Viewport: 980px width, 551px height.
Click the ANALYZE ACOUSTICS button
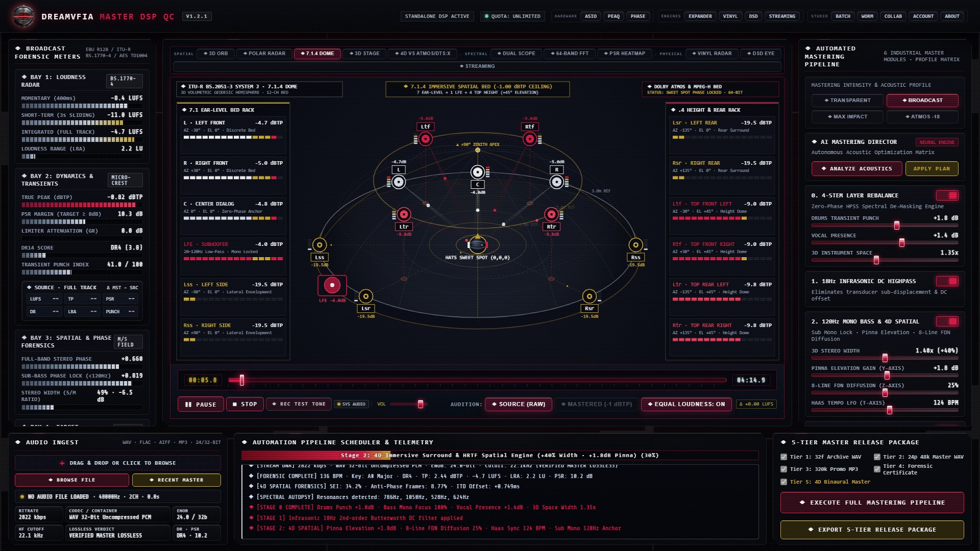856,169
